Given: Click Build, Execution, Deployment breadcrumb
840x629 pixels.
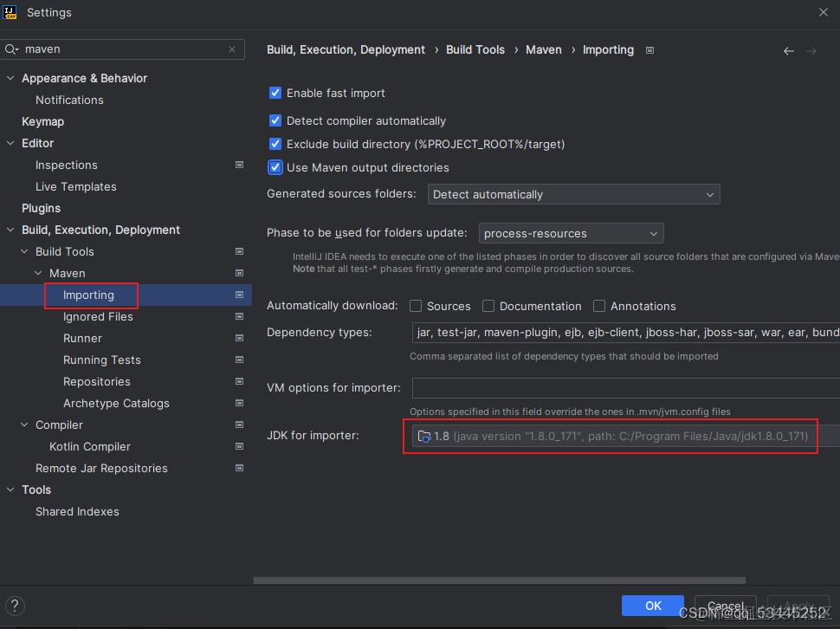Looking at the screenshot, I should click(x=346, y=50).
